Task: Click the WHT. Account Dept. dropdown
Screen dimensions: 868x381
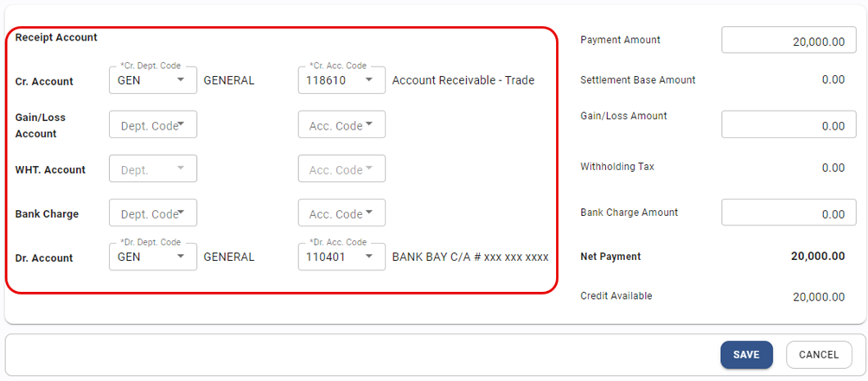Action: [153, 169]
